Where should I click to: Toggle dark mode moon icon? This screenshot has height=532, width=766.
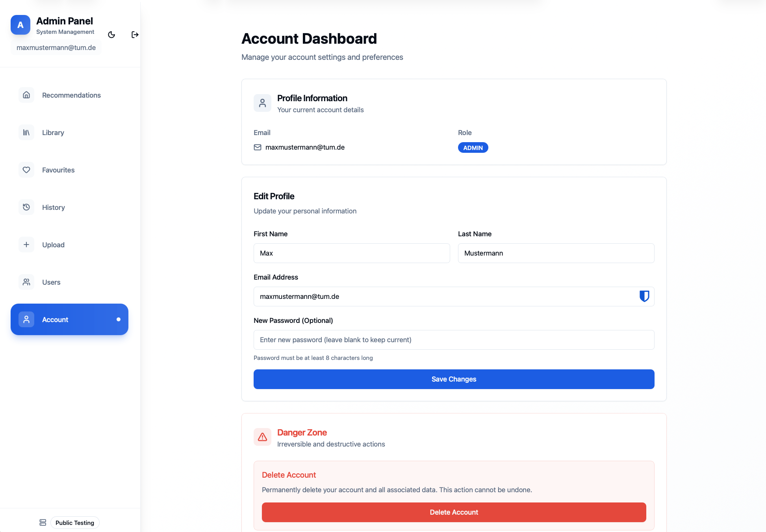(x=111, y=35)
